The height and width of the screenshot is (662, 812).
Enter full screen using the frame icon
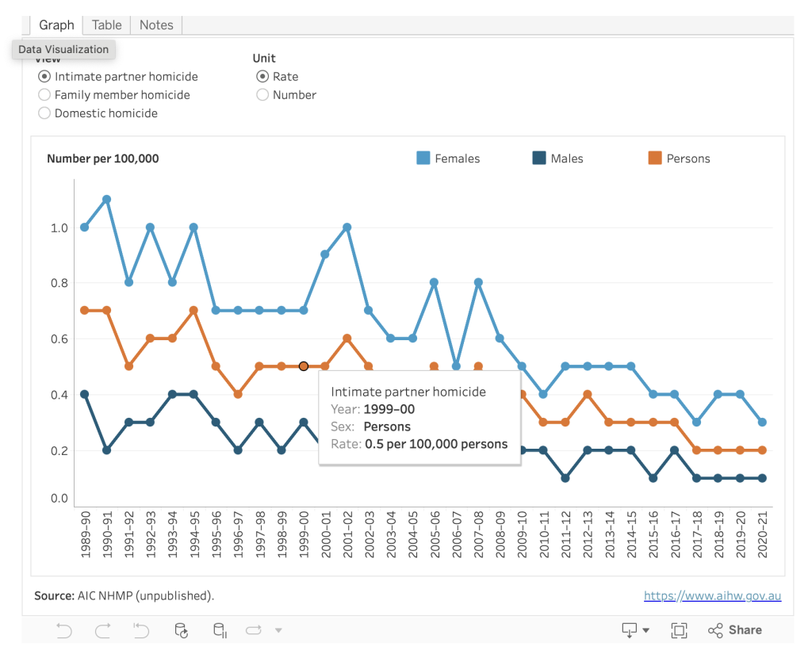point(679,630)
